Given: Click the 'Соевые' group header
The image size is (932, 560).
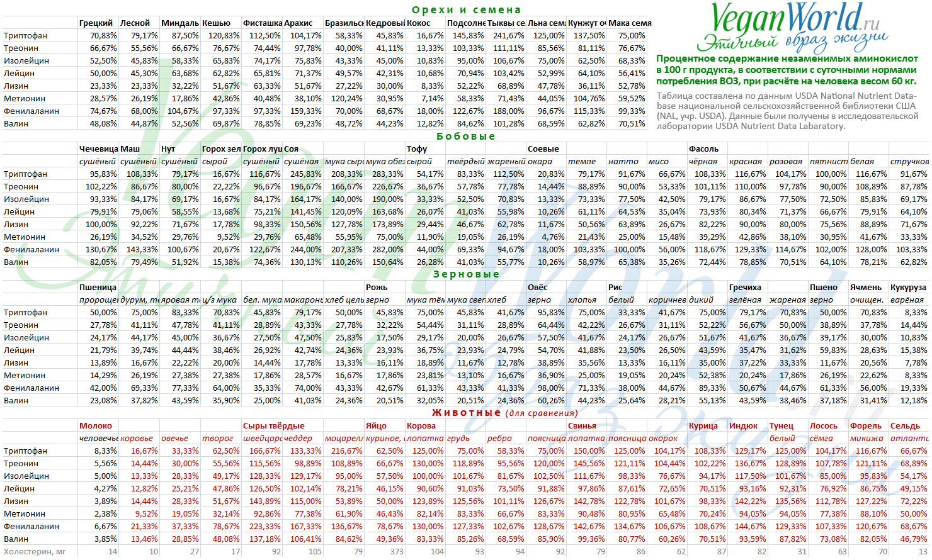Looking at the screenshot, I should [x=543, y=148].
